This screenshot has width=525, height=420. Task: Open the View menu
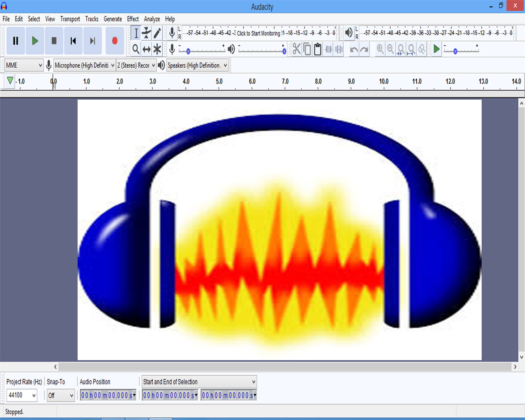pos(50,19)
